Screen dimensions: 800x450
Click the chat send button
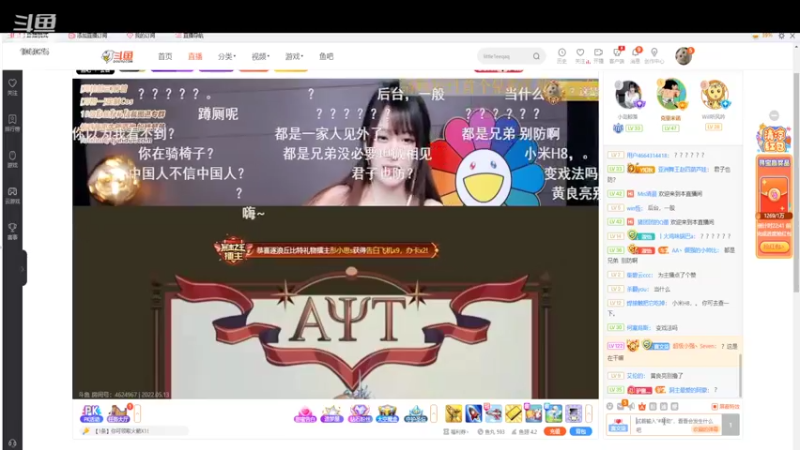[x=731, y=425]
